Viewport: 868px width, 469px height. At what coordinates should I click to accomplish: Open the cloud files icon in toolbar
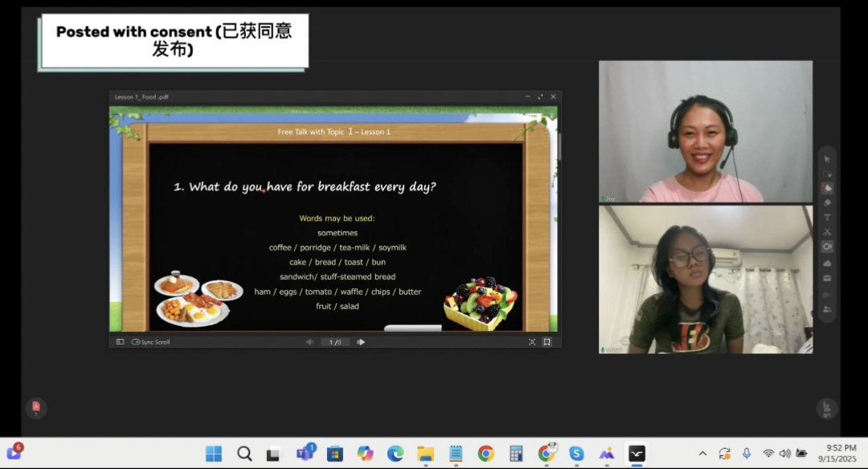coord(827,263)
